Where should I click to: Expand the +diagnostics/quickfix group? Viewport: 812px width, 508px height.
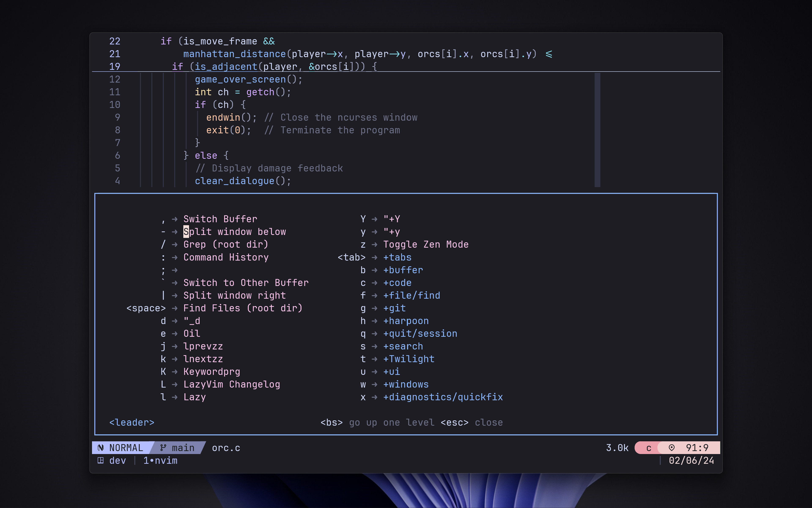443,397
